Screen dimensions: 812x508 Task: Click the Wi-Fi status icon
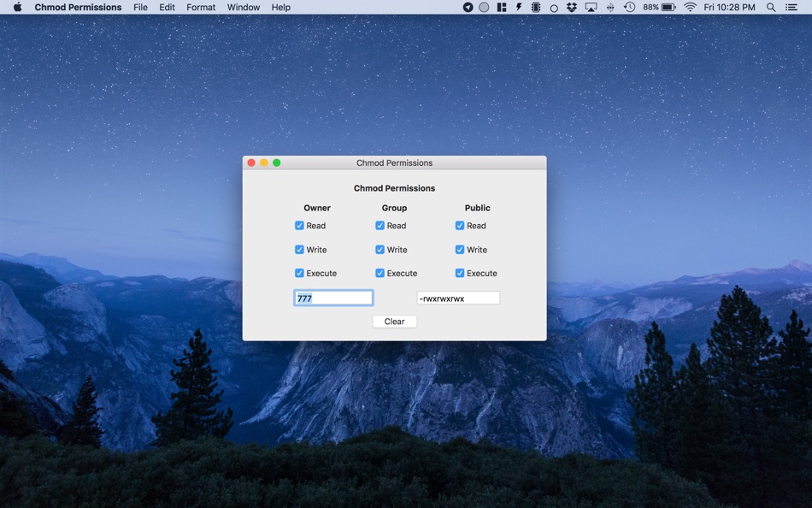pyautogui.click(x=690, y=8)
